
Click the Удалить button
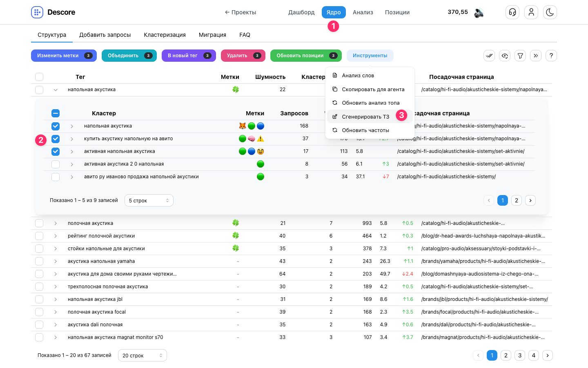pos(243,56)
